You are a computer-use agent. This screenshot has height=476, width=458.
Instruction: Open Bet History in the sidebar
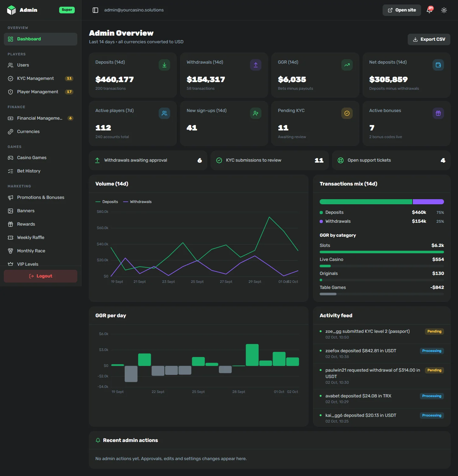coord(40,171)
